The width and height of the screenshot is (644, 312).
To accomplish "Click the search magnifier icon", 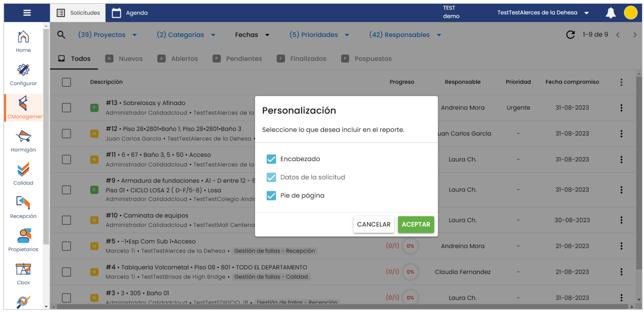I will coord(61,35).
